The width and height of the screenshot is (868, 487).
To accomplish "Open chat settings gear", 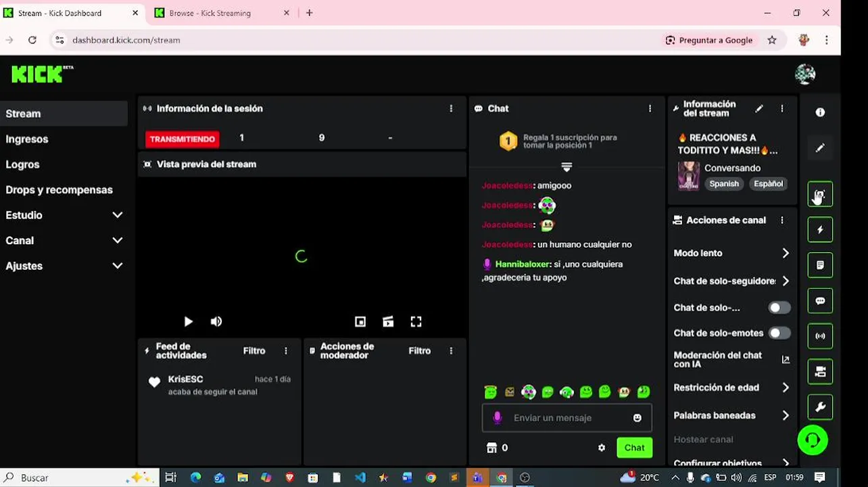I will click(x=602, y=448).
